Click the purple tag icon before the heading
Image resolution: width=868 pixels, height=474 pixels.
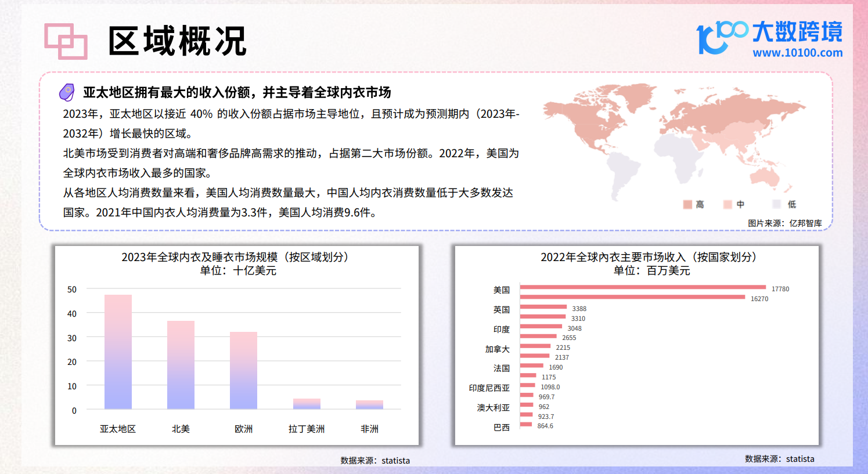pos(67,92)
